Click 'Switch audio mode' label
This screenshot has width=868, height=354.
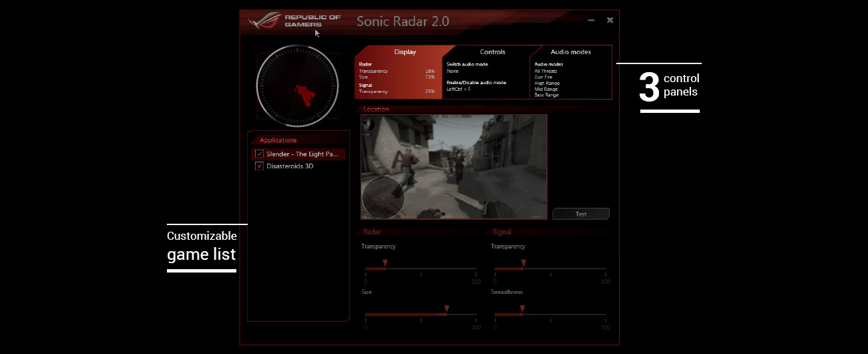(x=467, y=64)
